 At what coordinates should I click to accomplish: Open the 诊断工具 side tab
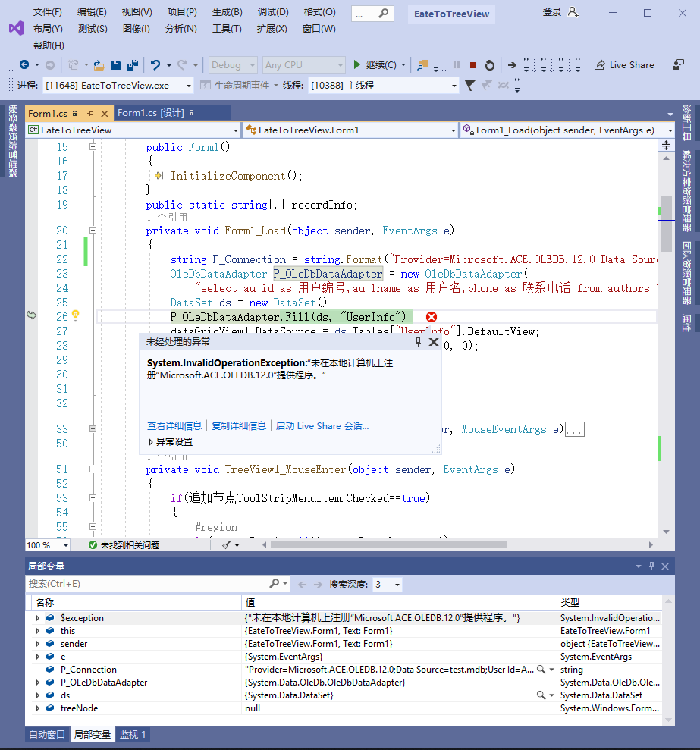(x=687, y=122)
